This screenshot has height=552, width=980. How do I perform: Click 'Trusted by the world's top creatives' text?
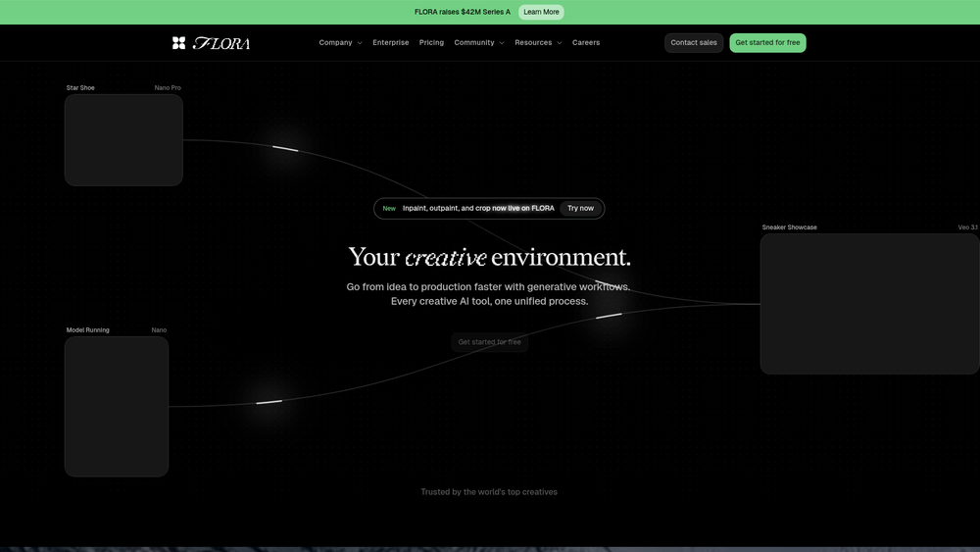coord(489,492)
